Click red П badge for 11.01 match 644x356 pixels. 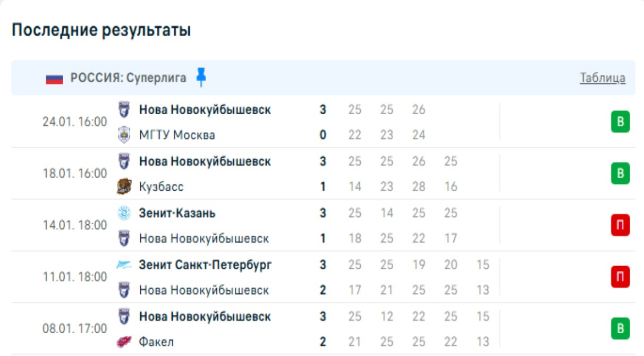coord(620,277)
